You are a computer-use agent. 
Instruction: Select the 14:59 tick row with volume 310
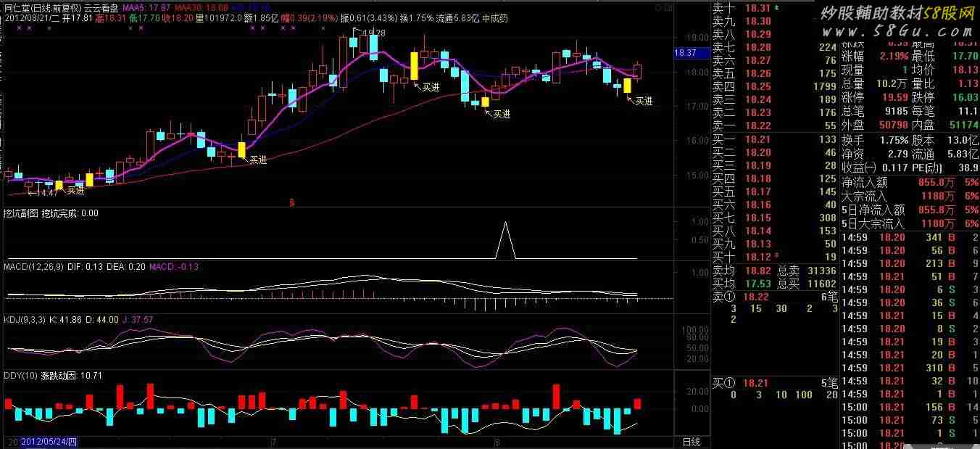click(910, 368)
